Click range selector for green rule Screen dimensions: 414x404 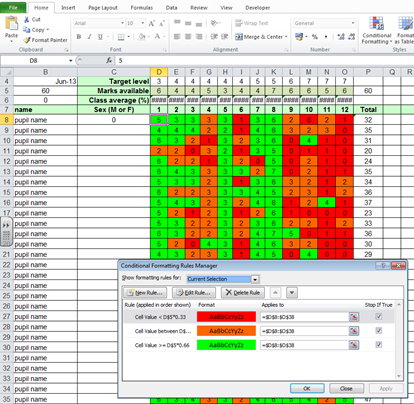(x=354, y=345)
